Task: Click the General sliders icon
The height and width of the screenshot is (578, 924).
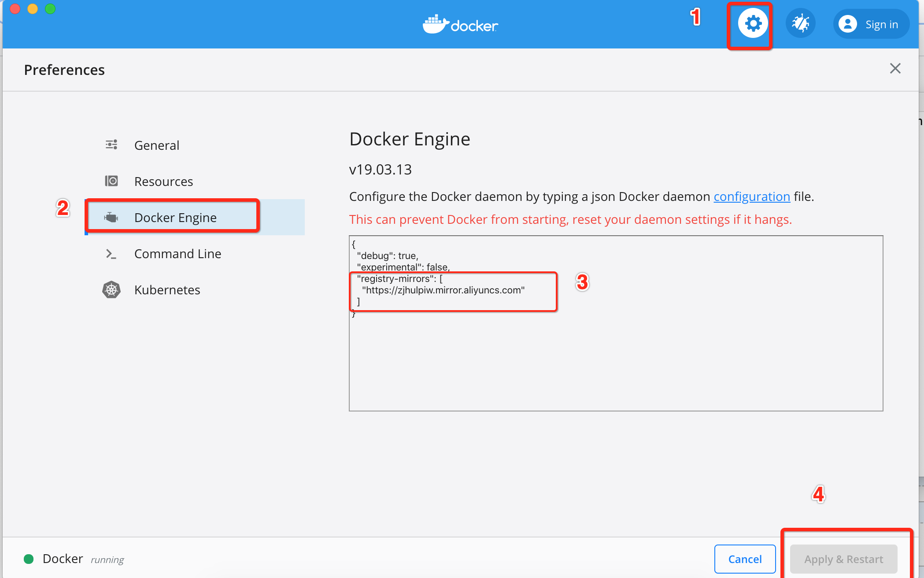Action: click(x=111, y=145)
